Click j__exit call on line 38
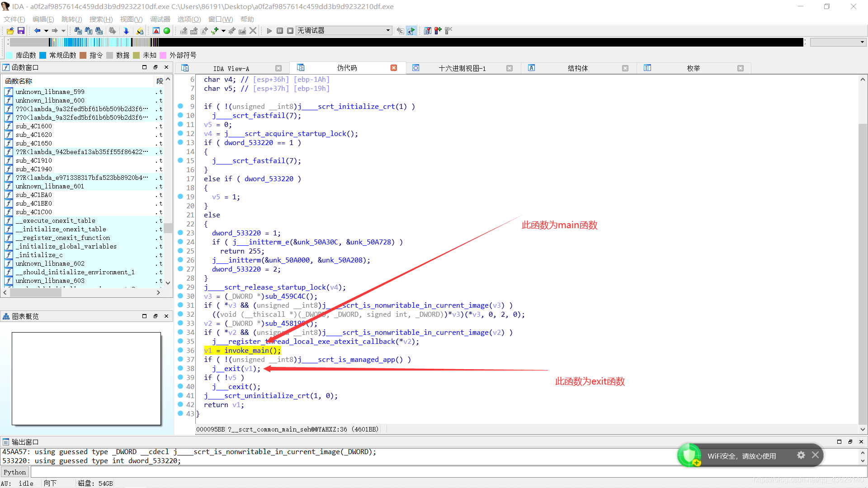 coord(227,369)
